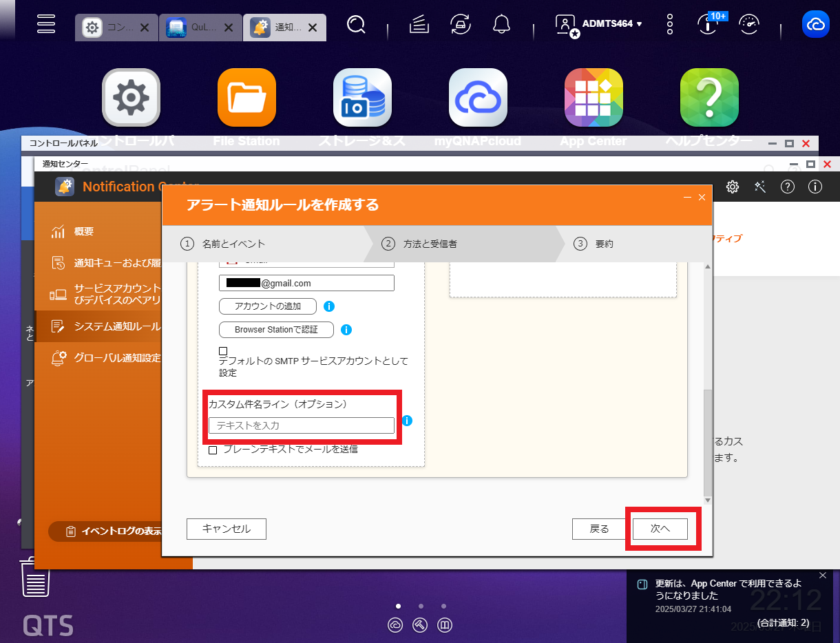Click the Browser Stationで認証 button
This screenshot has height=643, width=840.
(276, 330)
